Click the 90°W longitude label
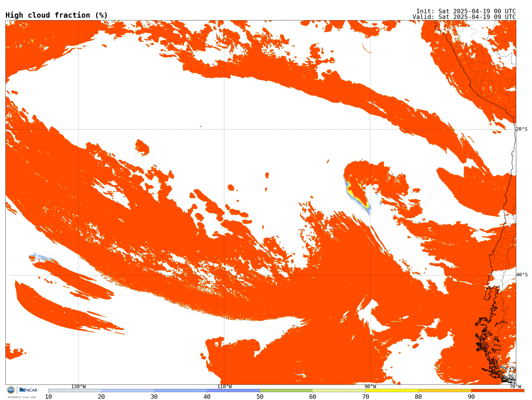The image size is (532, 400). pos(370,386)
